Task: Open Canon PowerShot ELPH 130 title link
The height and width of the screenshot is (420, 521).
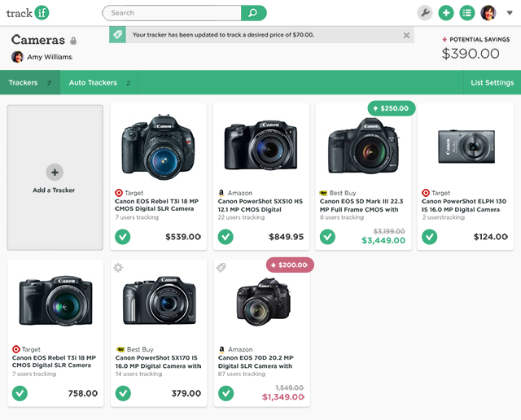Action: coord(464,205)
